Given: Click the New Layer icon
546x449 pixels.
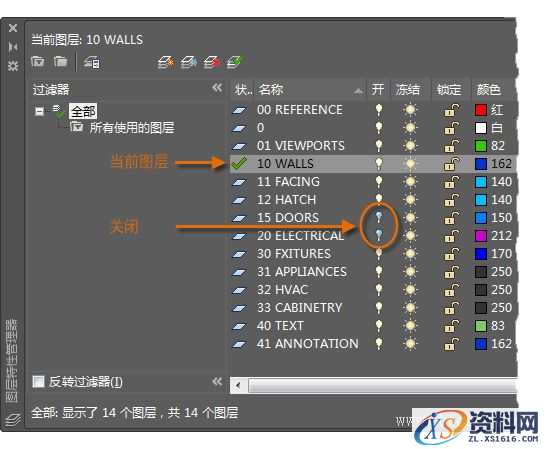Looking at the screenshot, I should 166,63.
